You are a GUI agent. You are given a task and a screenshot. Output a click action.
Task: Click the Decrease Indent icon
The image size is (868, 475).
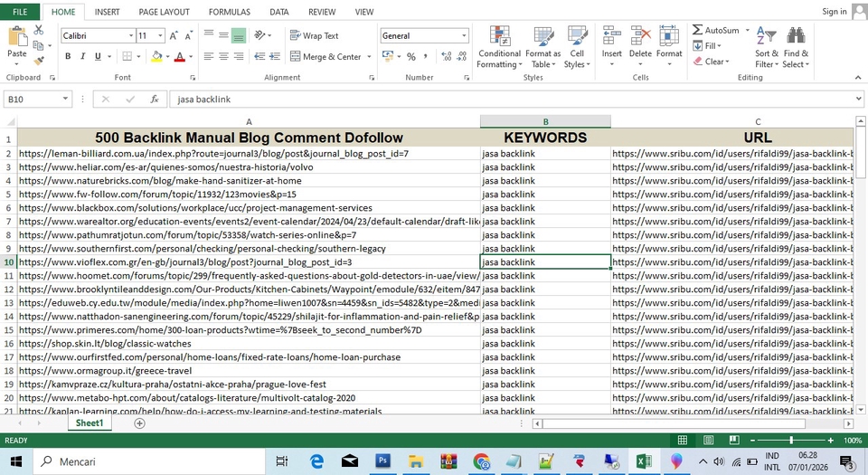[259, 56]
